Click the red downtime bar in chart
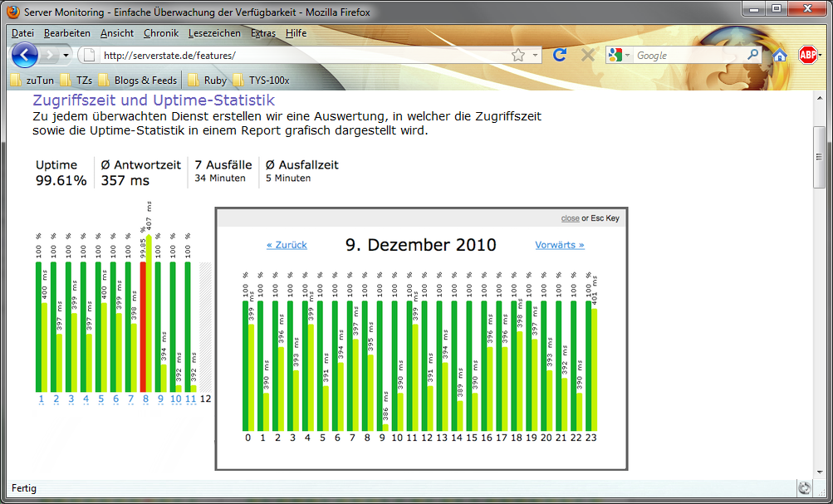This screenshot has width=833, height=504. coord(143,324)
